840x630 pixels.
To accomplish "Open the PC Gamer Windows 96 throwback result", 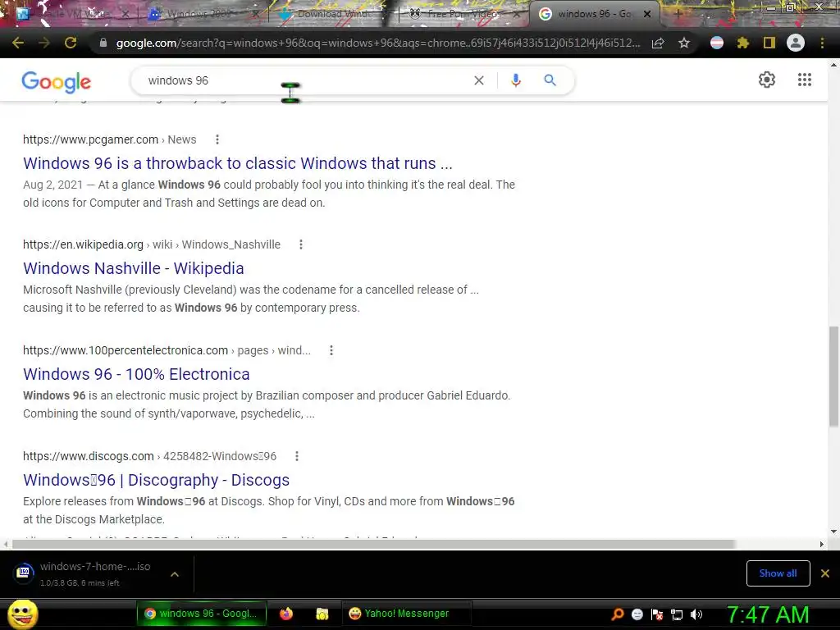I will (x=238, y=163).
